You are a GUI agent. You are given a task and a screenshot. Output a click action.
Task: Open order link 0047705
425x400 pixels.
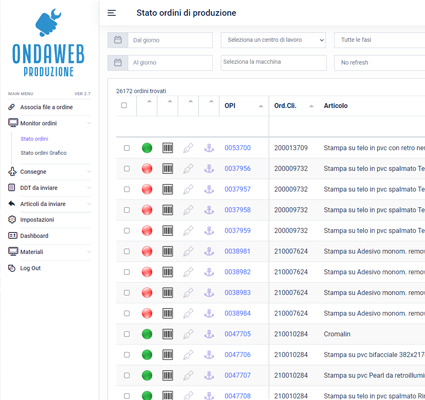coord(238,334)
